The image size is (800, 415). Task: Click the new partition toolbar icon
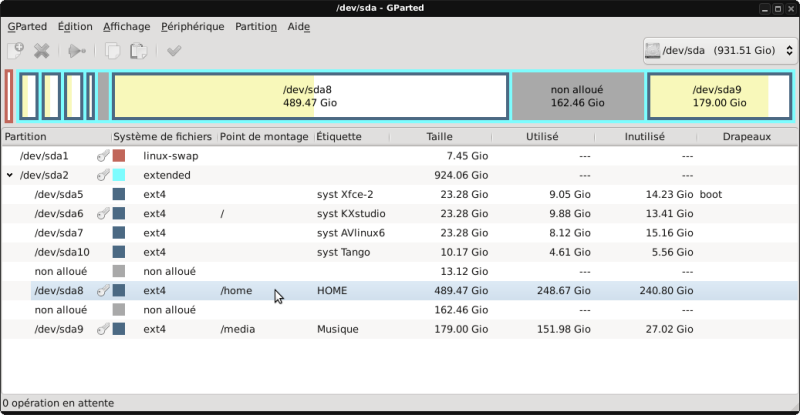pos(16,51)
